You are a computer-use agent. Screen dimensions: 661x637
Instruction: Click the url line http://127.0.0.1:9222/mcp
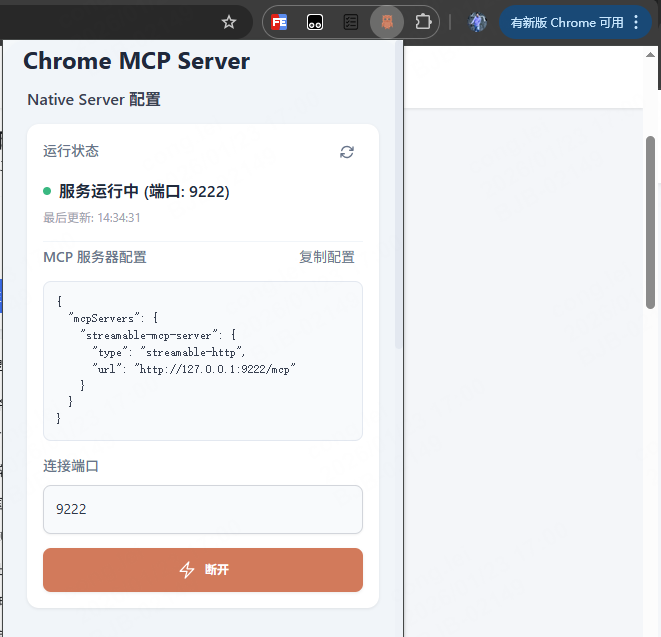point(194,369)
